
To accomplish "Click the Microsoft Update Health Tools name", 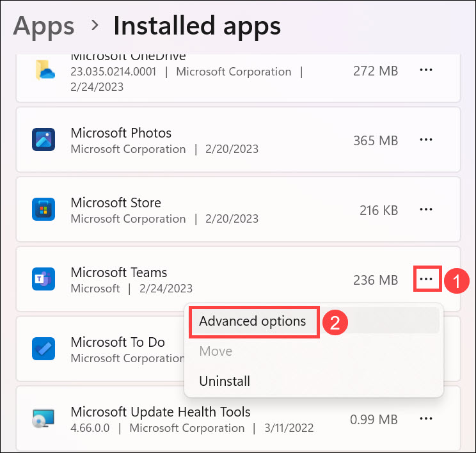I will 161,411.
